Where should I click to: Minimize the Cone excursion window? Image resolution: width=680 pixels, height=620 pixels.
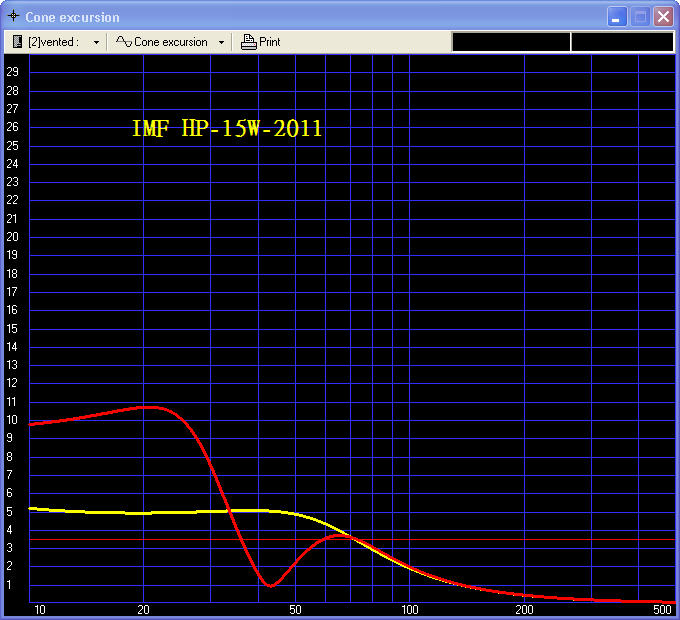click(x=617, y=17)
